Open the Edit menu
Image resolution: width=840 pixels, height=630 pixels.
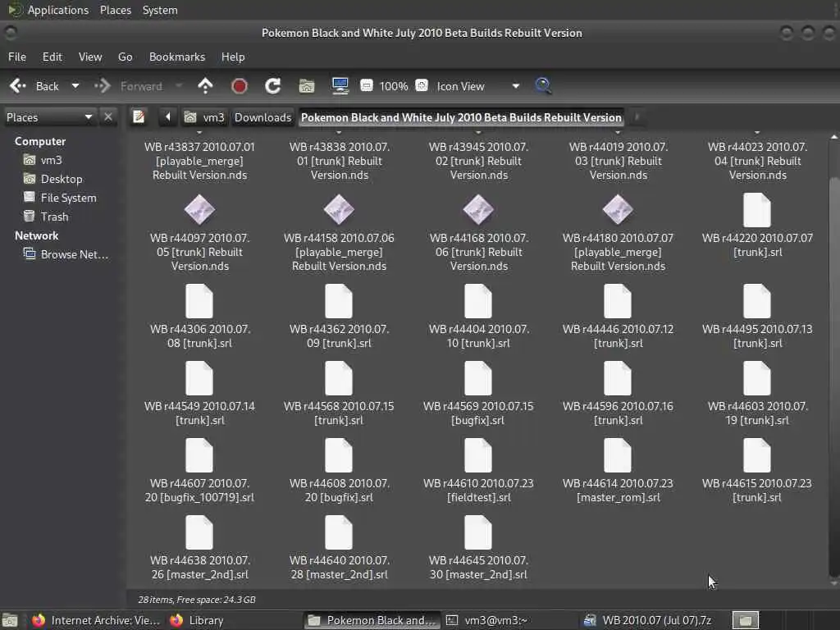point(52,57)
